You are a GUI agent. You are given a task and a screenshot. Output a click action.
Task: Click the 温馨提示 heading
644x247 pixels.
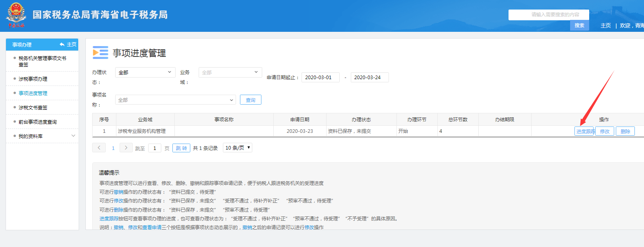point(109,173)
